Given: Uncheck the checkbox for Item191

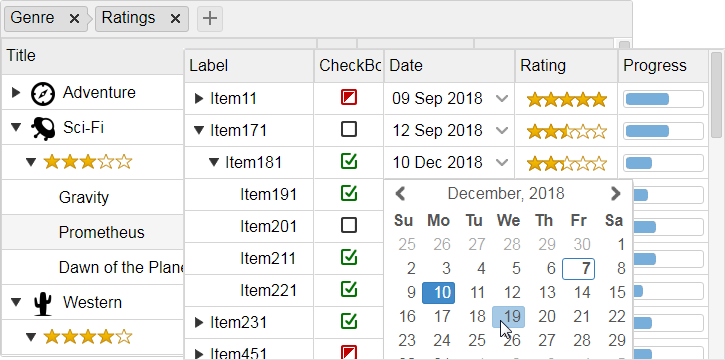Looking at the screenshot, I should (x=349, y=193).
